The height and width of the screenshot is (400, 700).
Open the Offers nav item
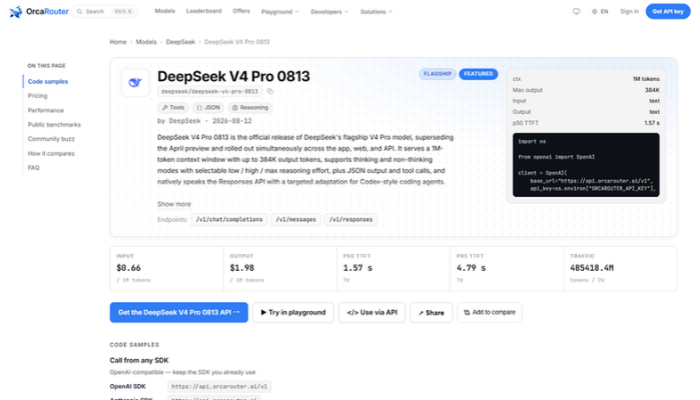pyautogui.click(x=241, y=11)
